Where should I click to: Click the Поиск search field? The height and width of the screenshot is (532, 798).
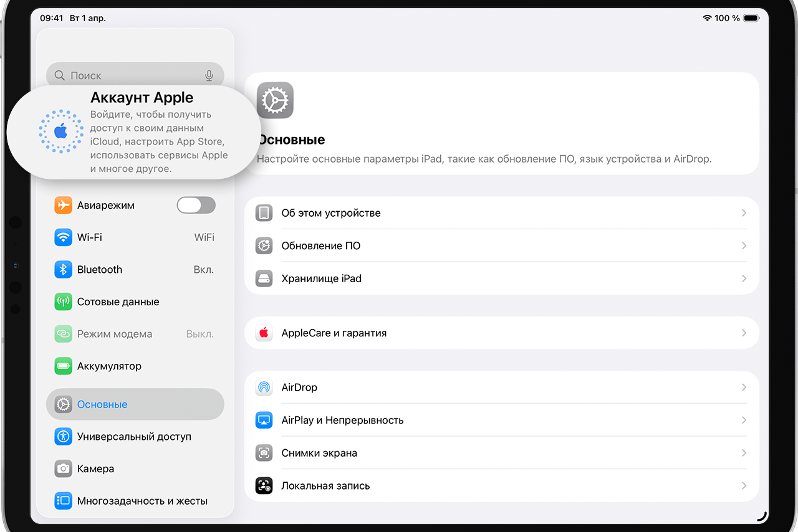point(135,75)
